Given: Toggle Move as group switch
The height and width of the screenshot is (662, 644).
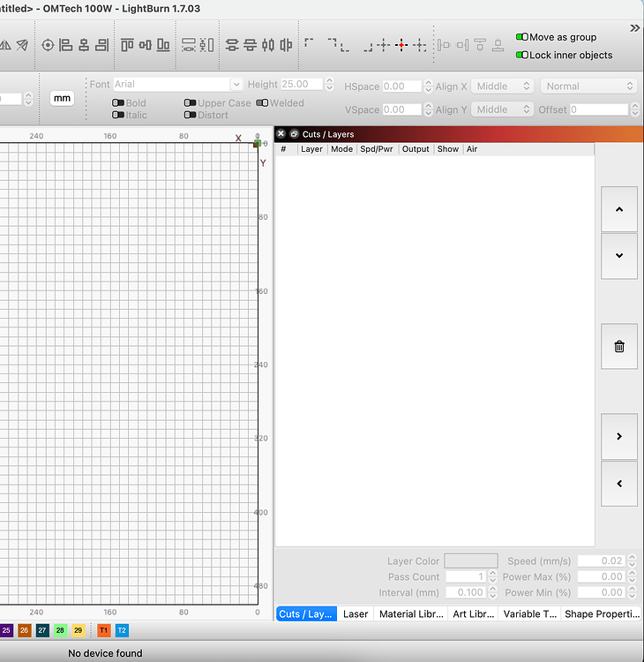Looking at the screenshot, I should (522, 37).
